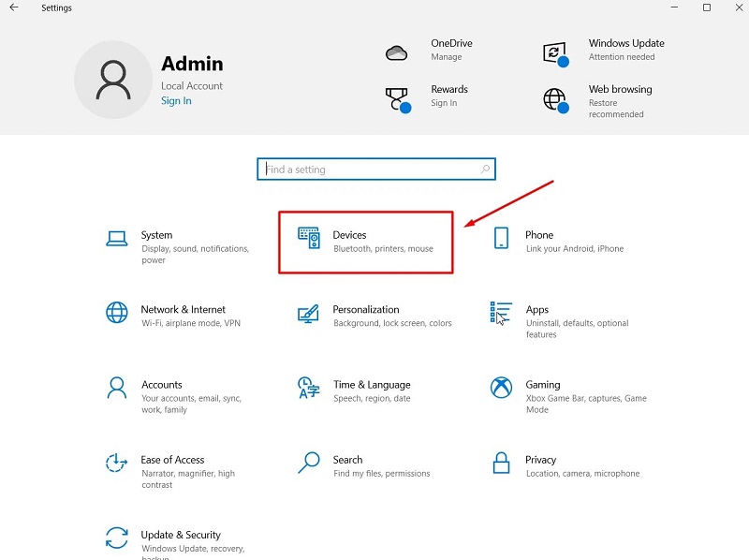Click the Devices keyboard and speaker icon
The width and height of the screenshot is (749, 560).
click(309, 238)
